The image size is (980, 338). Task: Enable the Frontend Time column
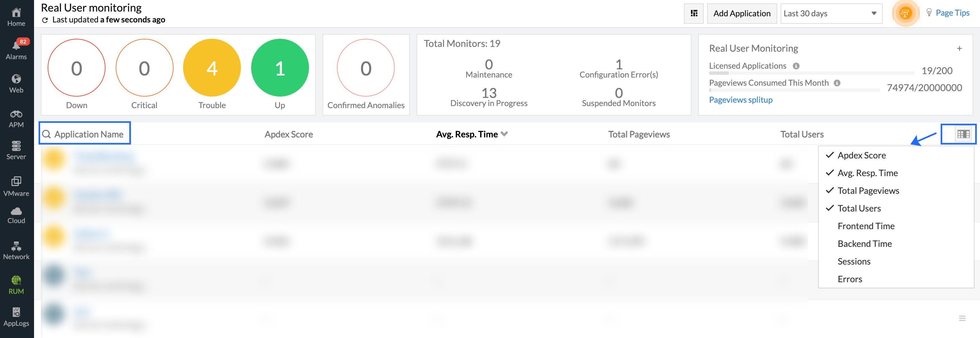(865, 226)
